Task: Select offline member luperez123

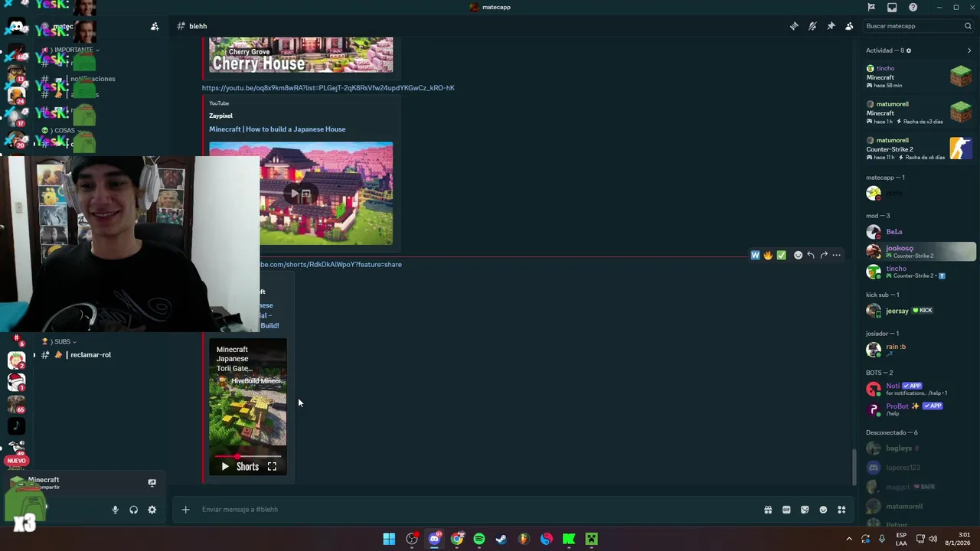Action: [x=918, y=468]
